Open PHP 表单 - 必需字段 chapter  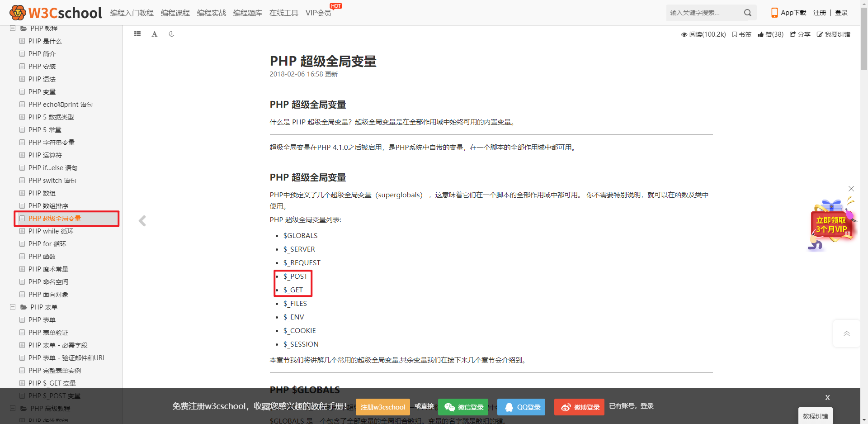(x=58, y=345)
